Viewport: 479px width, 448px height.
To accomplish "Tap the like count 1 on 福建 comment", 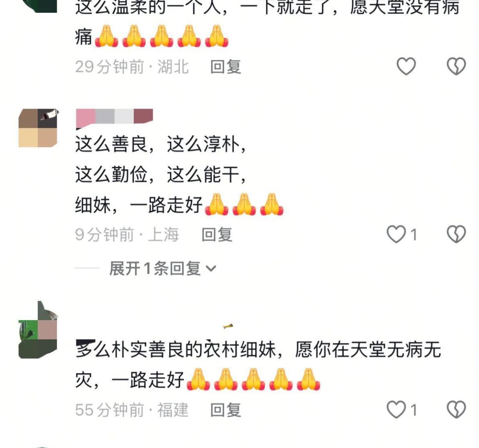I will [x=413, y=410].
